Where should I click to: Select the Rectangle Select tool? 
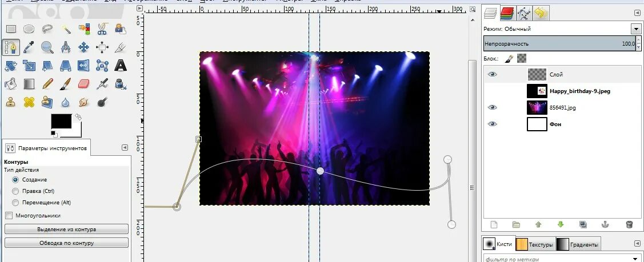tap(11, 29)
